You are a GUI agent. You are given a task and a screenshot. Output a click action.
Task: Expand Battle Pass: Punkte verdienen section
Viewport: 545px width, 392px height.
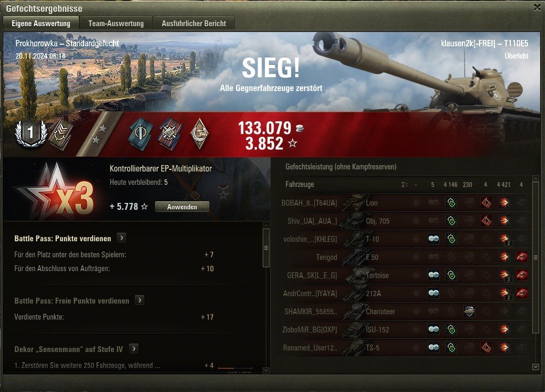pos(121,238)
